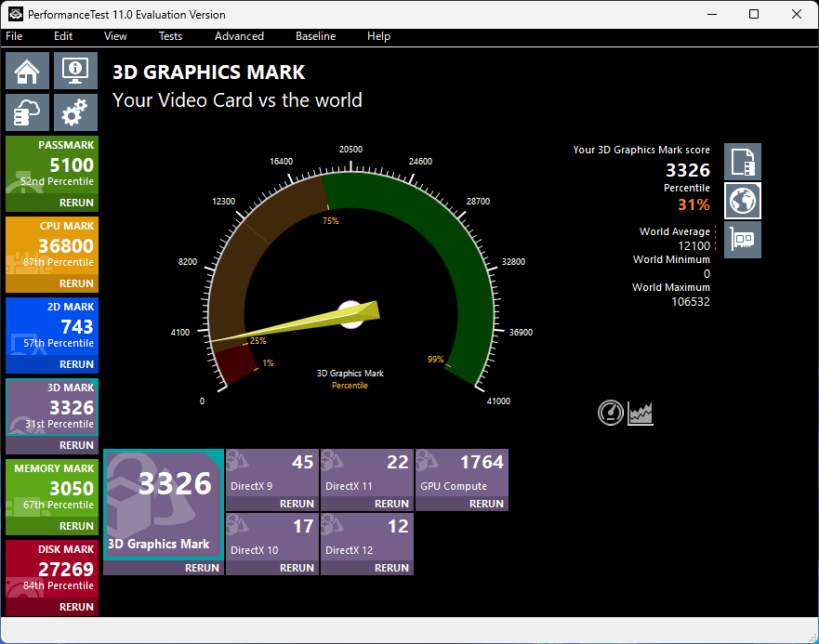Viewport: 819px width, 644px height.
Task: Click the GPU Compute score 1764
Action: pos(482,462)
